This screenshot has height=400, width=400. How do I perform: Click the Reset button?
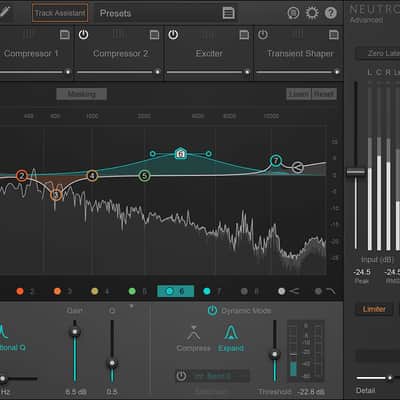click(x=324, y=94)
